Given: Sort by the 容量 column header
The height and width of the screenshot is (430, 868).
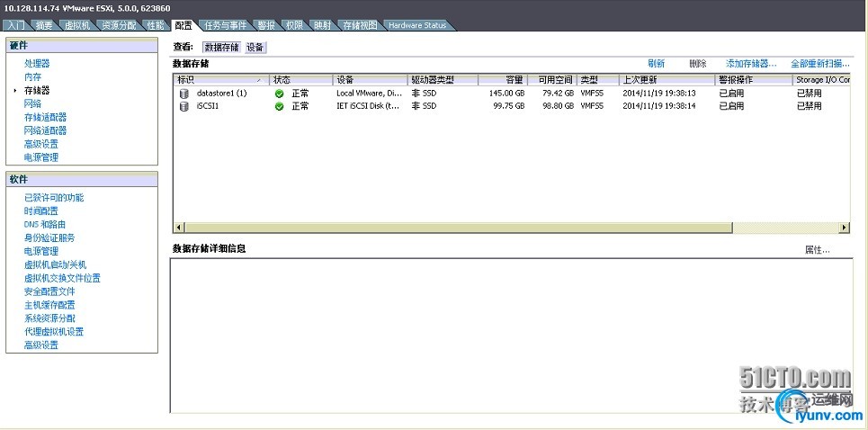Looking at the screenshot, I should tap(503, 80).
